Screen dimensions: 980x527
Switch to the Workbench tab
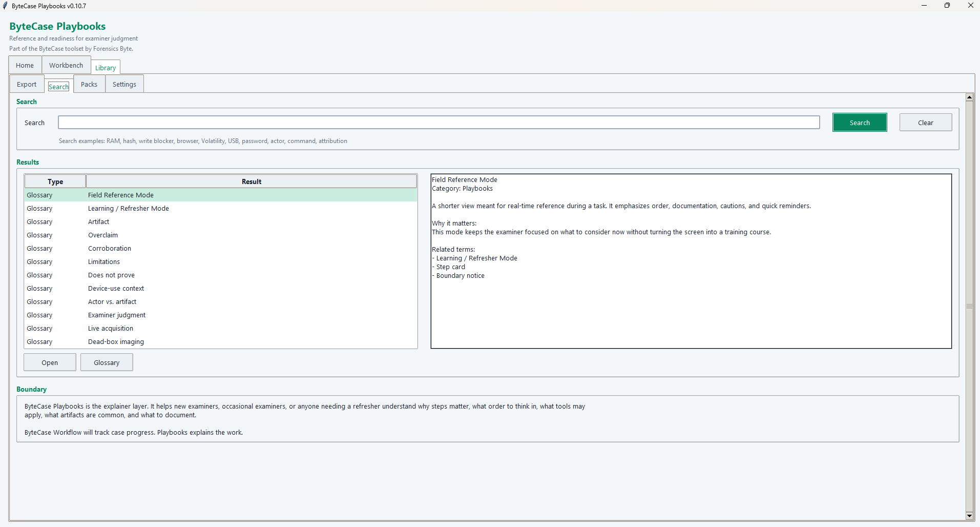click(x=66, y=65)
